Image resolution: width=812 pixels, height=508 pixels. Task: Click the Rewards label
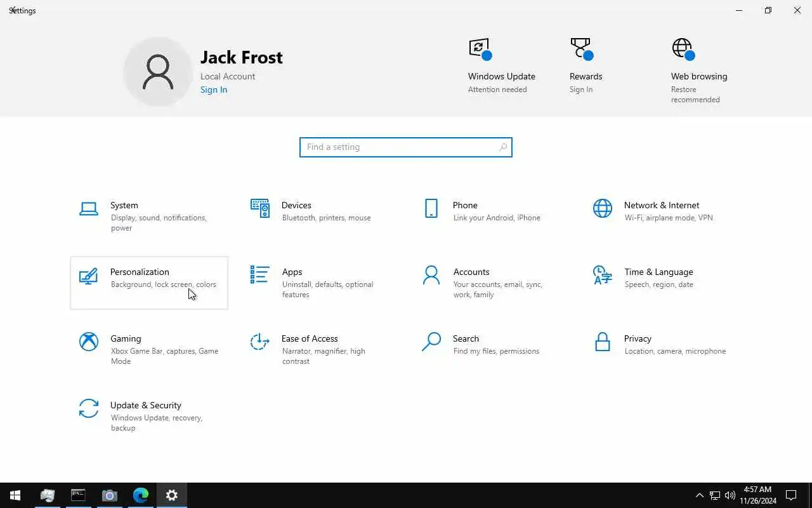pos(586,76)
